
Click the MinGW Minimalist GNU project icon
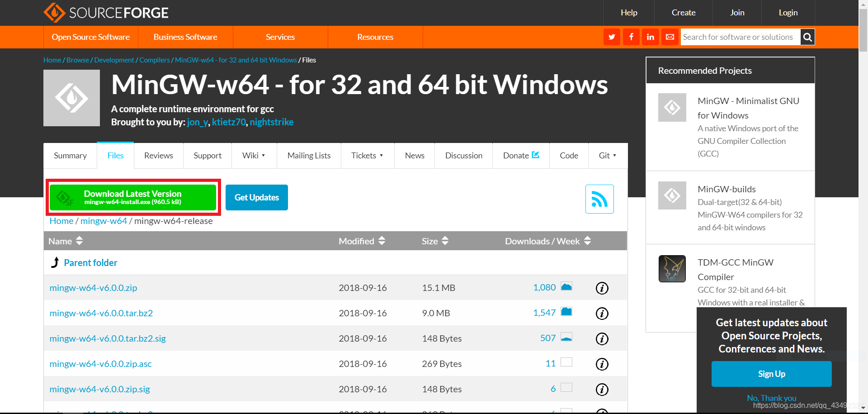pos(672,107)
